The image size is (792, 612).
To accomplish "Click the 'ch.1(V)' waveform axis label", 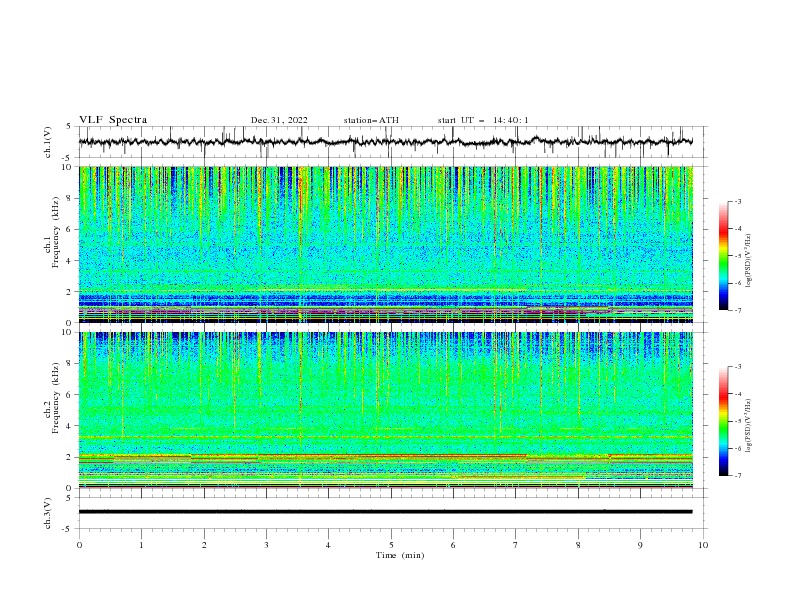I will click(x=48, y=142).
